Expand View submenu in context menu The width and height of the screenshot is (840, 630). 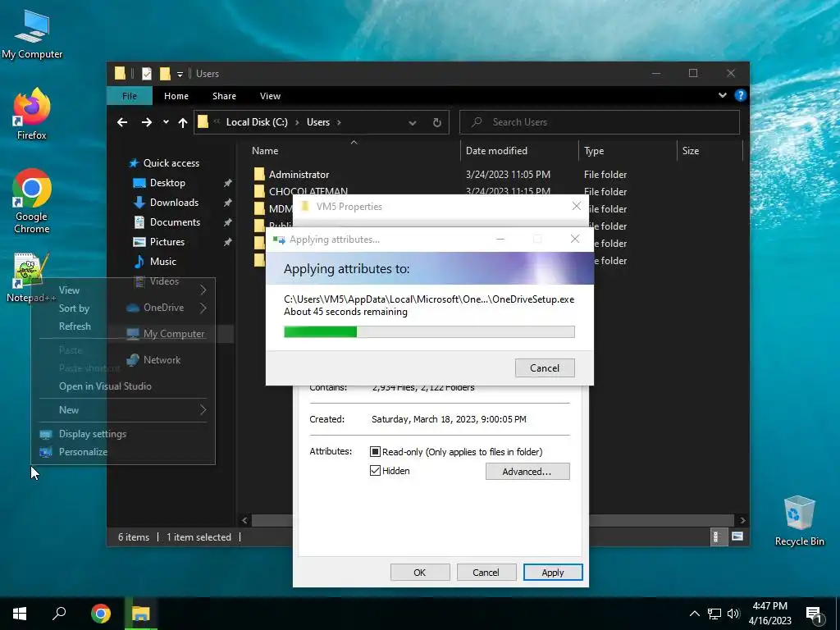point(203,290)
